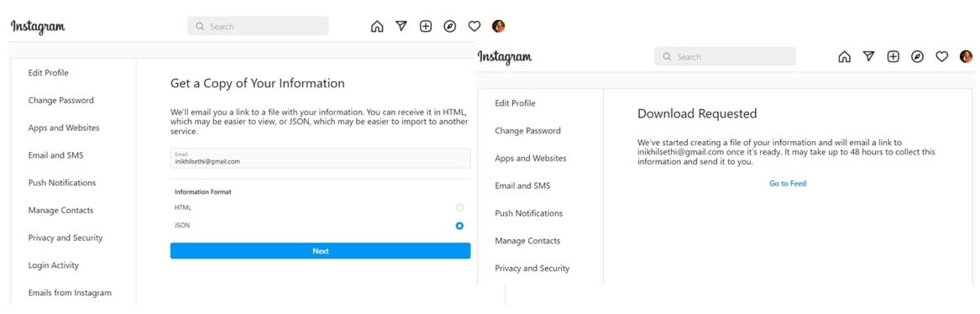Open Email and SMS in left sidebar
The image size is (980, 314).
point(55,155)
